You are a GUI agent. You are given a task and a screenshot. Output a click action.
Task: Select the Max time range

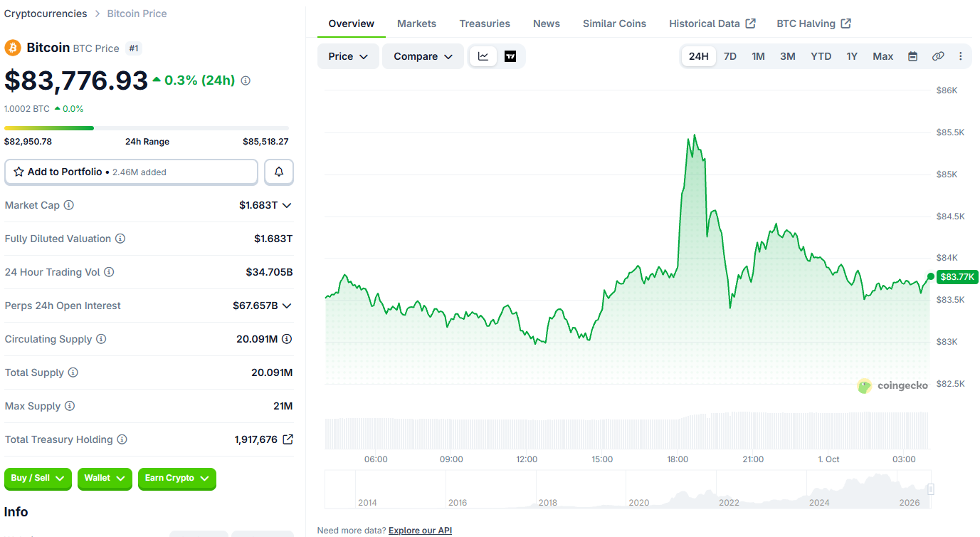click(x=883, y=56)
